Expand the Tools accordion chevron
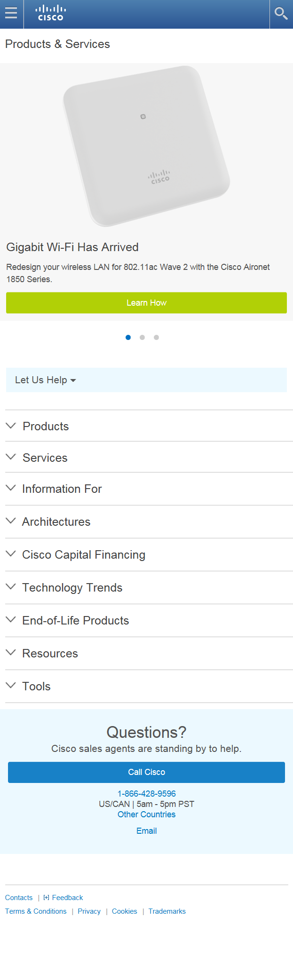Viewport: 293px width, 980px height. pos(11,686)
